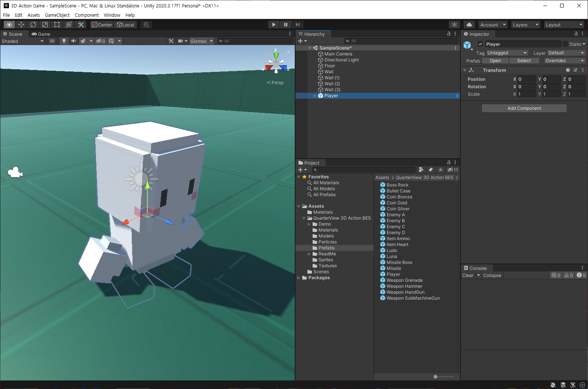Toggle the Static checkbox

[x=565, y=44]
